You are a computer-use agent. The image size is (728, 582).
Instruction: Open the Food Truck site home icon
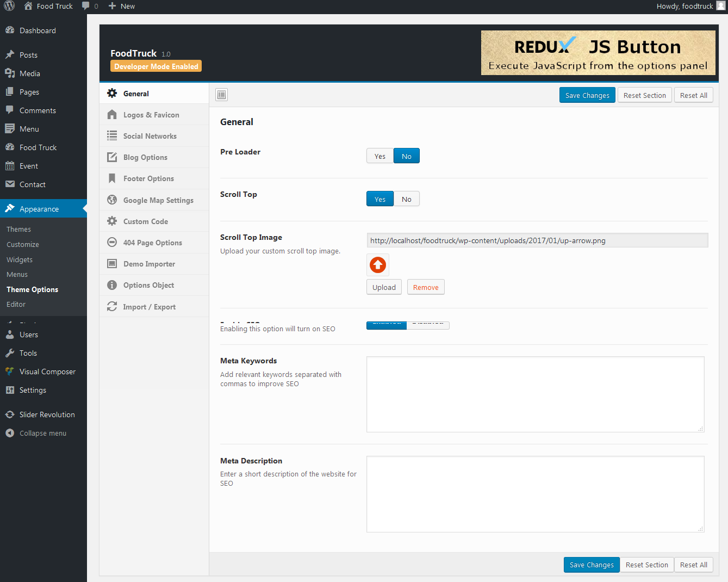pos(28,6)
